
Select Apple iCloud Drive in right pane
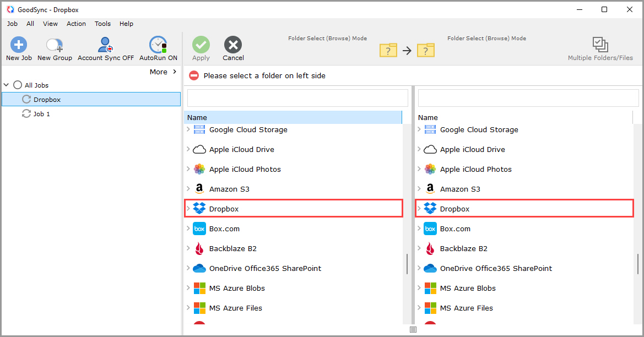point(472,149)
